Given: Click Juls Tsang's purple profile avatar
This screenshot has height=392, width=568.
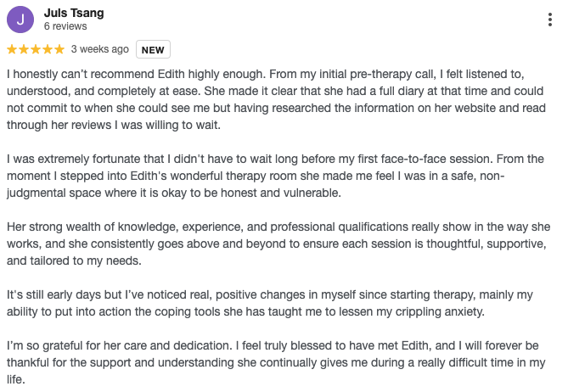Looking at the screenshot, I should coord(20,19).
